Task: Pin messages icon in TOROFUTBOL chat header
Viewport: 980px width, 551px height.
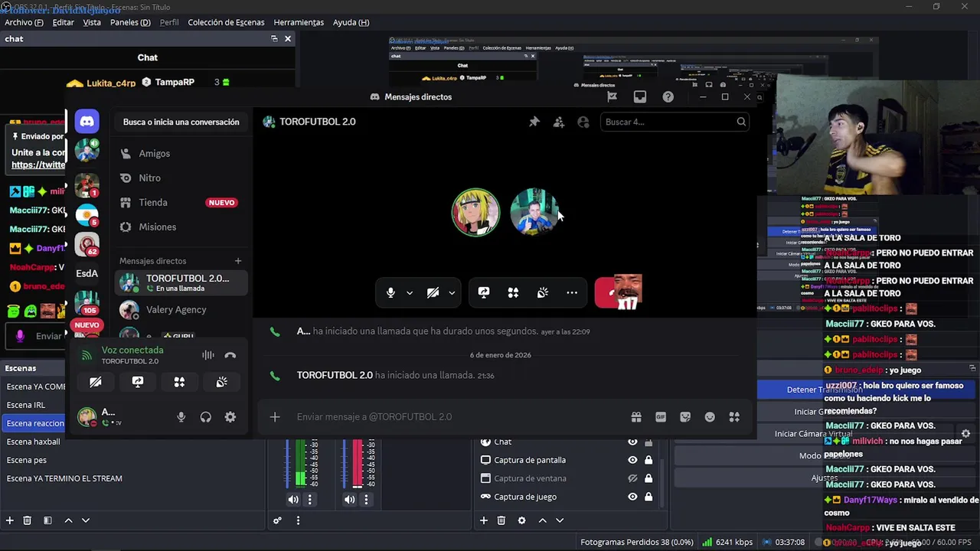Action: point(534,122)
